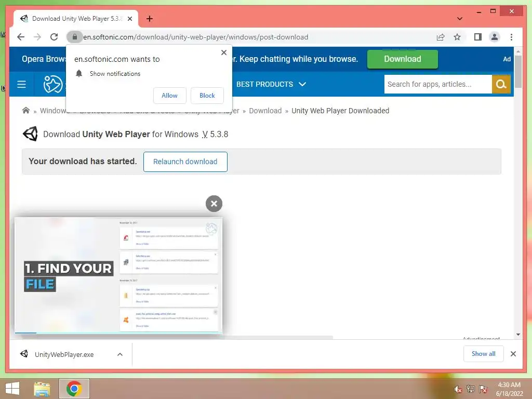532x399 pixels.
Task: Click the green Opera Download button
Action: [x=403, y=59]
